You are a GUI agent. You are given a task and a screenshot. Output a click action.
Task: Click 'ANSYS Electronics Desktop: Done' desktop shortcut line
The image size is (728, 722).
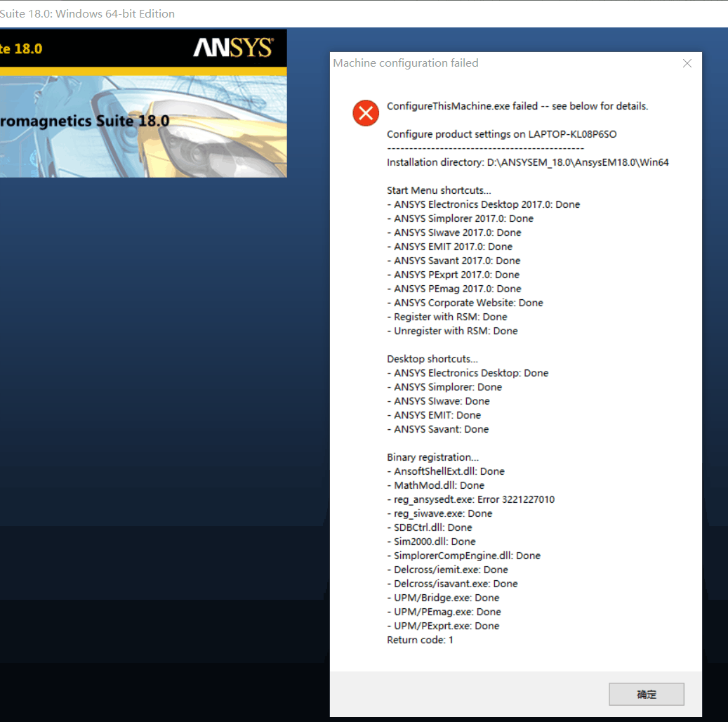point(468,373)
